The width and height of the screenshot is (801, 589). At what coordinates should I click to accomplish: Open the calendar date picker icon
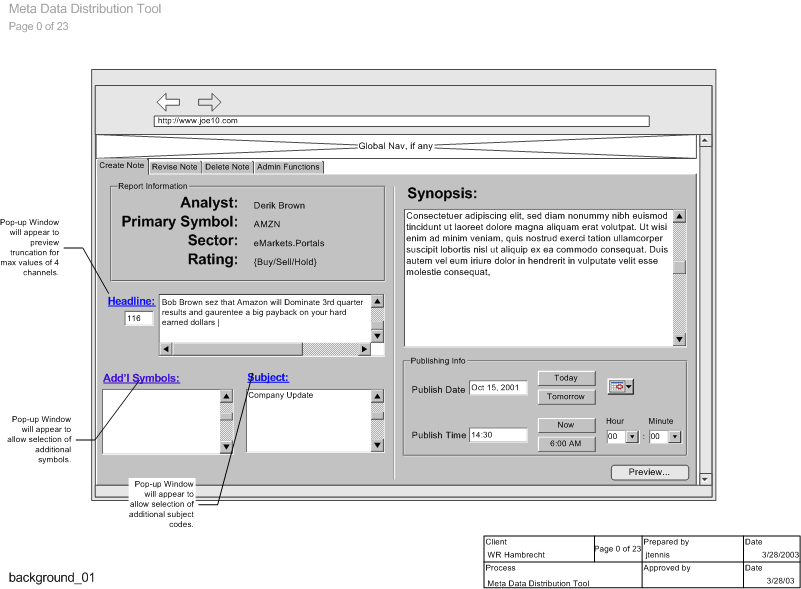tap(615, 387)
